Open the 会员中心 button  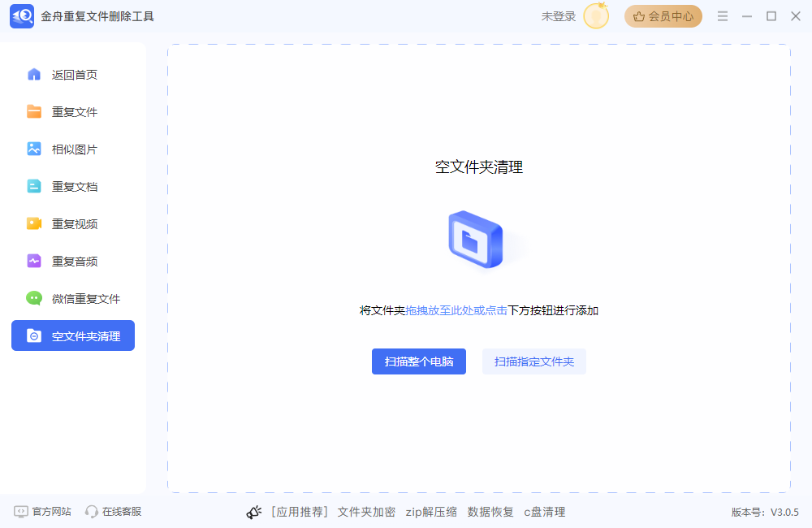coord(663,16)
